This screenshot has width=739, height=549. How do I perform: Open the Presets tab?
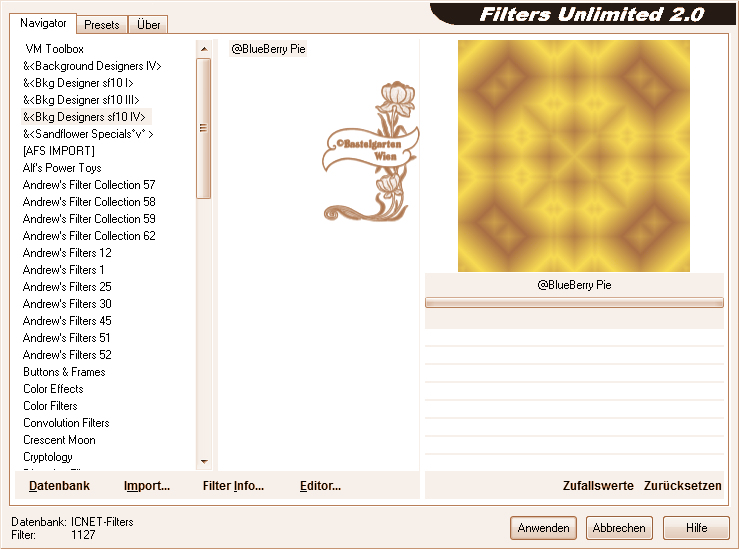click(x=102, y=25)
